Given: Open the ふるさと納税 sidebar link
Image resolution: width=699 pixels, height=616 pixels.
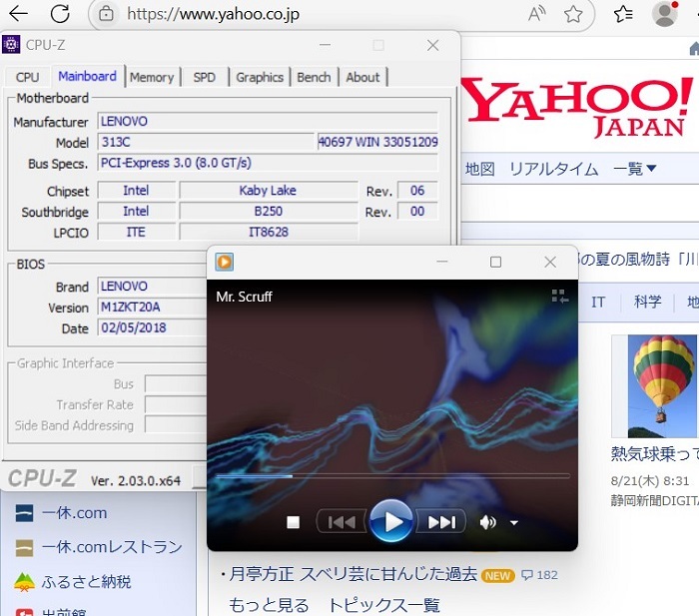Looking at the screenshot, I should [86, 581].
